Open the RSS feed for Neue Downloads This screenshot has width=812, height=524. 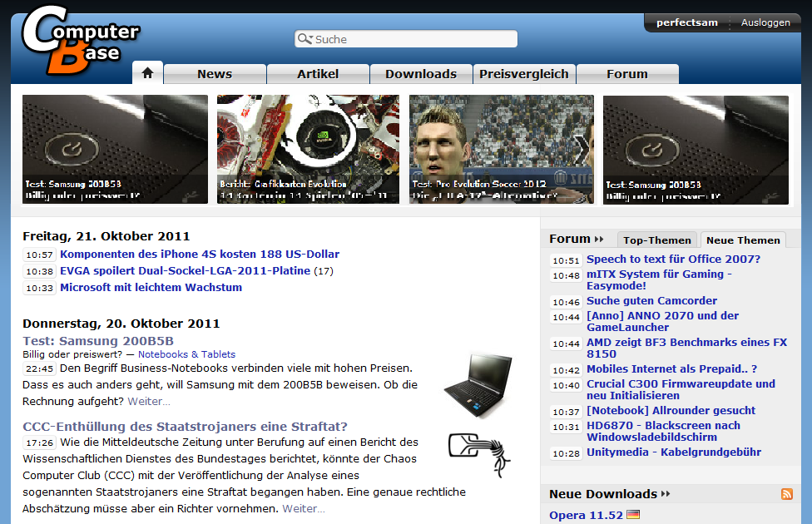787,494
